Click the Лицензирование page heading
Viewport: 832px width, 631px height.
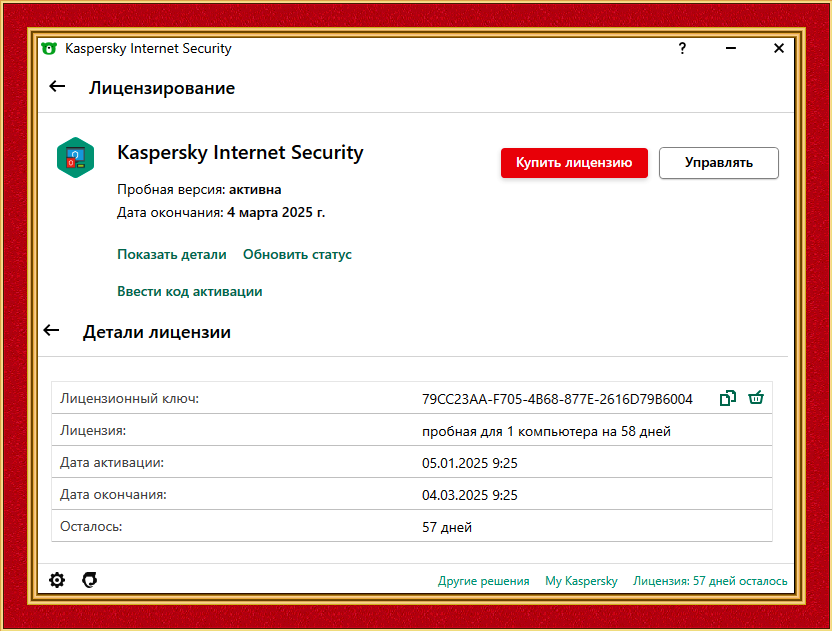click(x=162, y=88)
